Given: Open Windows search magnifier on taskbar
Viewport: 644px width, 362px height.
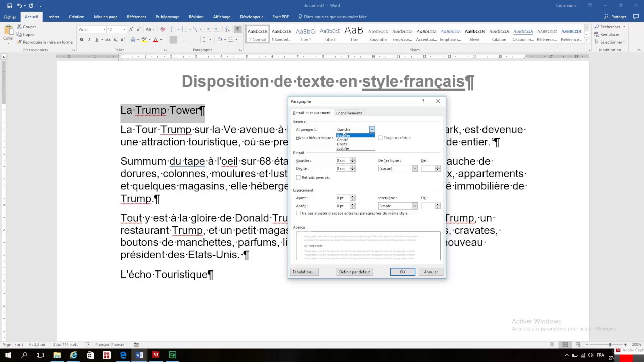Looking at the screenshot, I should [24, 355].
